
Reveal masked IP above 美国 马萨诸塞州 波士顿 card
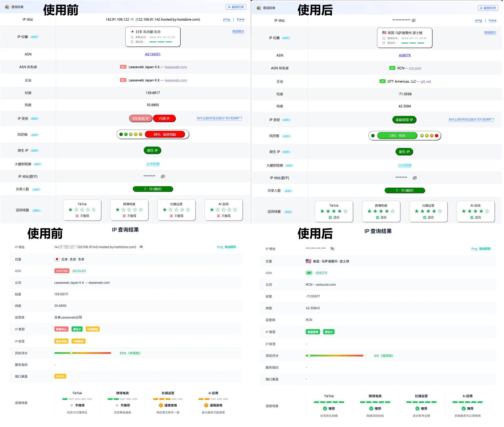(413, 20)
